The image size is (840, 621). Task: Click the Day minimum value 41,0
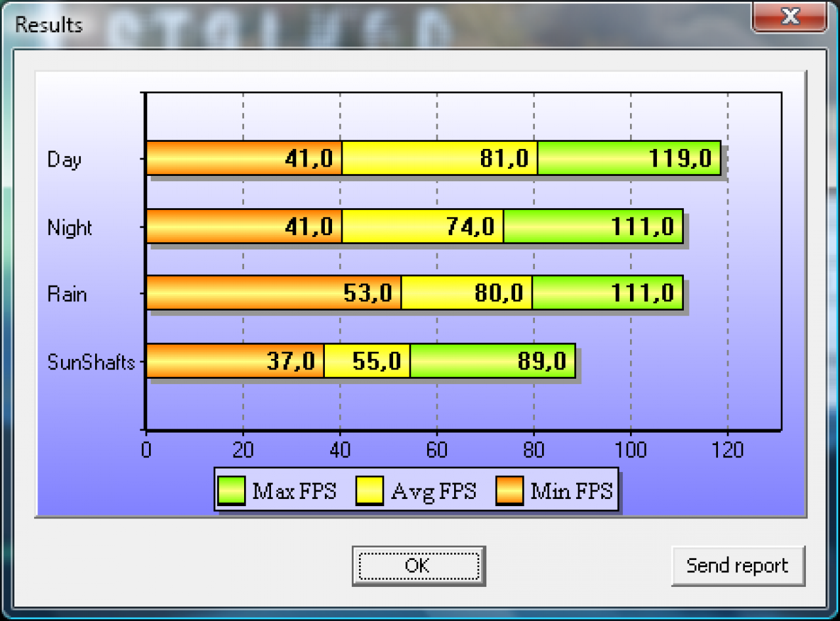coord(309,158)
